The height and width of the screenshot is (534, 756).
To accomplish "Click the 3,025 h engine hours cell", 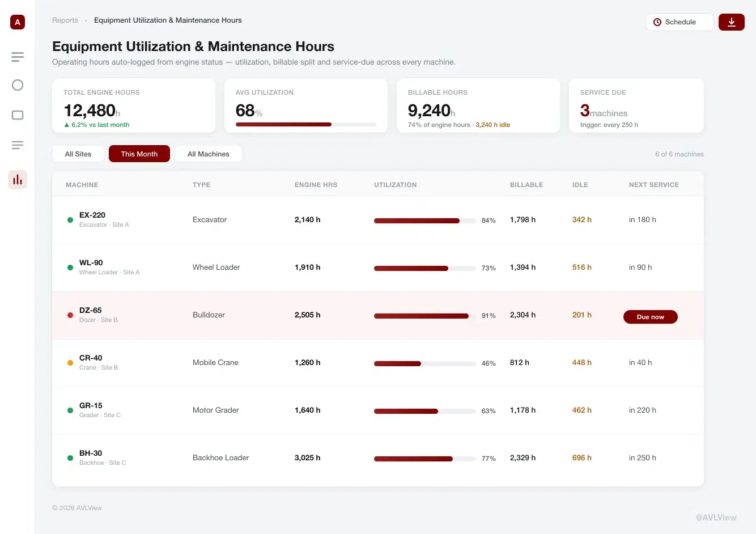I will (x=308, y=457).
